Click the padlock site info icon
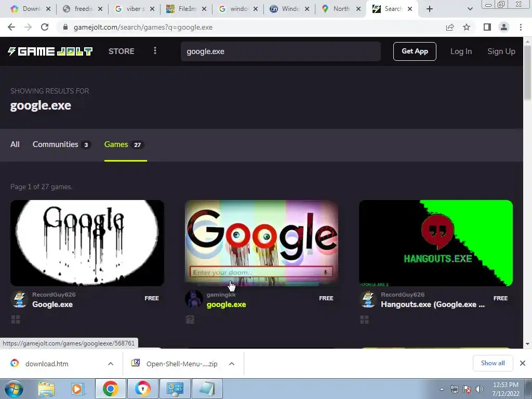 65,27
